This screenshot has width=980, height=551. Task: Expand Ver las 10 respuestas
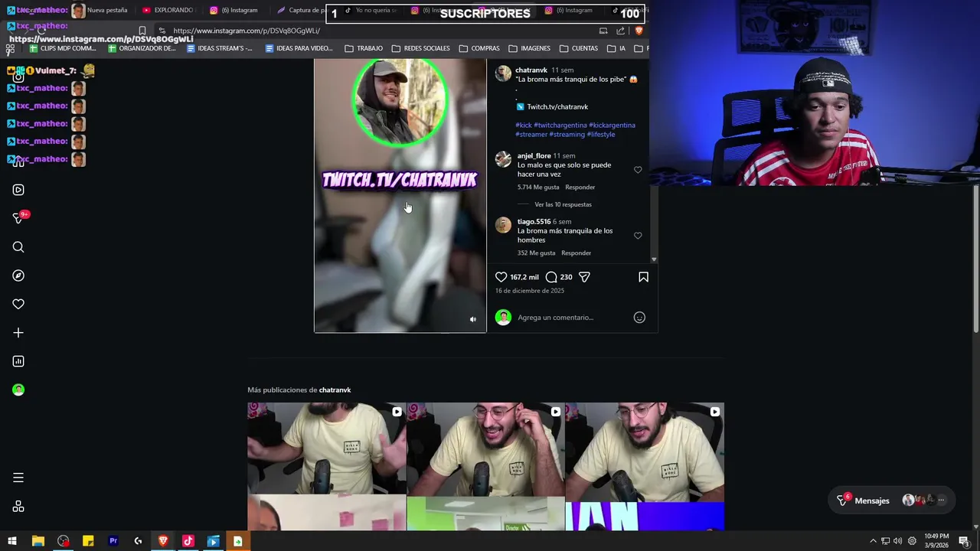[563, 204]
